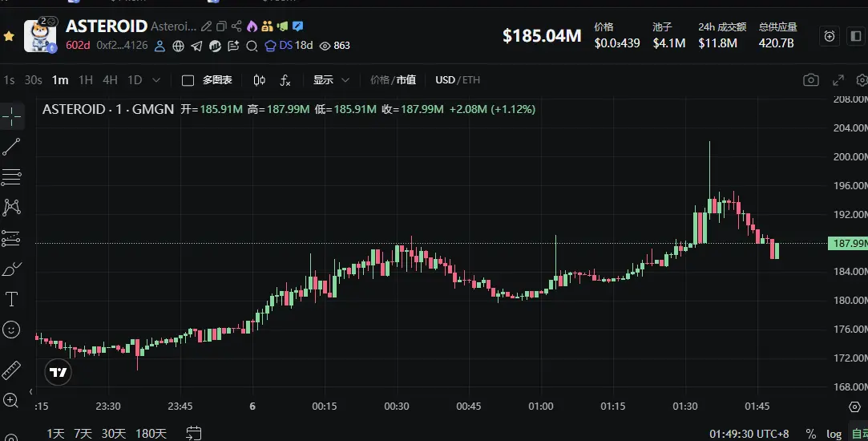This screenshot has height=441, width=868.
Task: Click the magnifier search icon in header
Action: click(252, 46)
